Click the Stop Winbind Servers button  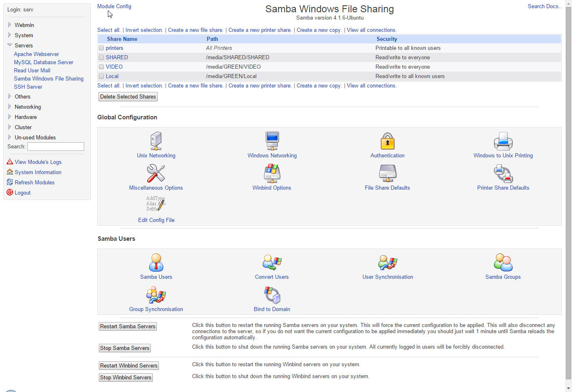tap(126, 377)
